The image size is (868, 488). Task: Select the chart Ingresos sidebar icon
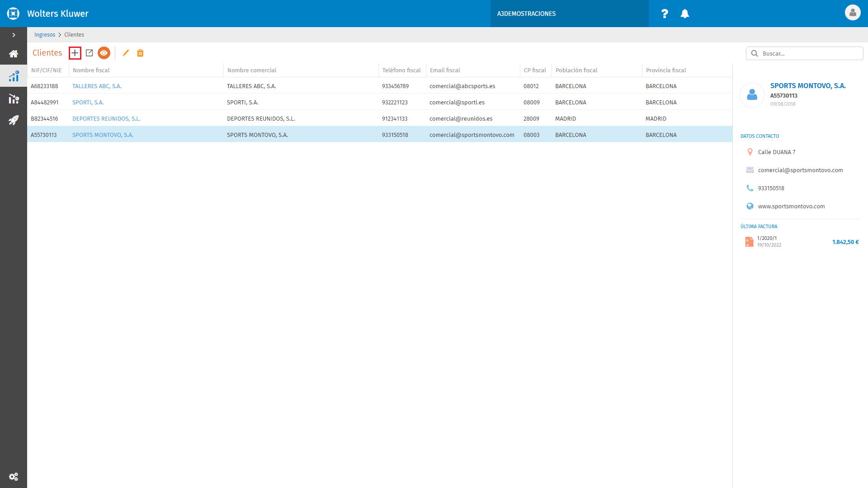coord(14,76)
